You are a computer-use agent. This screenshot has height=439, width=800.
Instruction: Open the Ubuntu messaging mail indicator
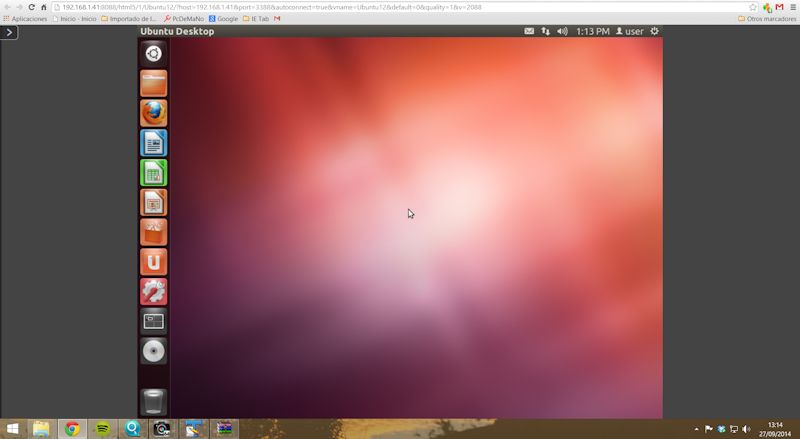[529, 31]
